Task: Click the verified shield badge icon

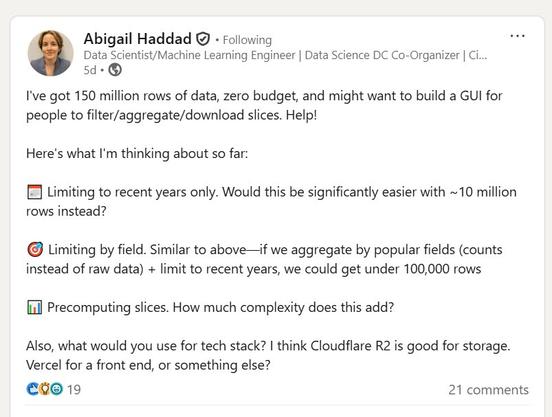Action: [x=203, y=39]
